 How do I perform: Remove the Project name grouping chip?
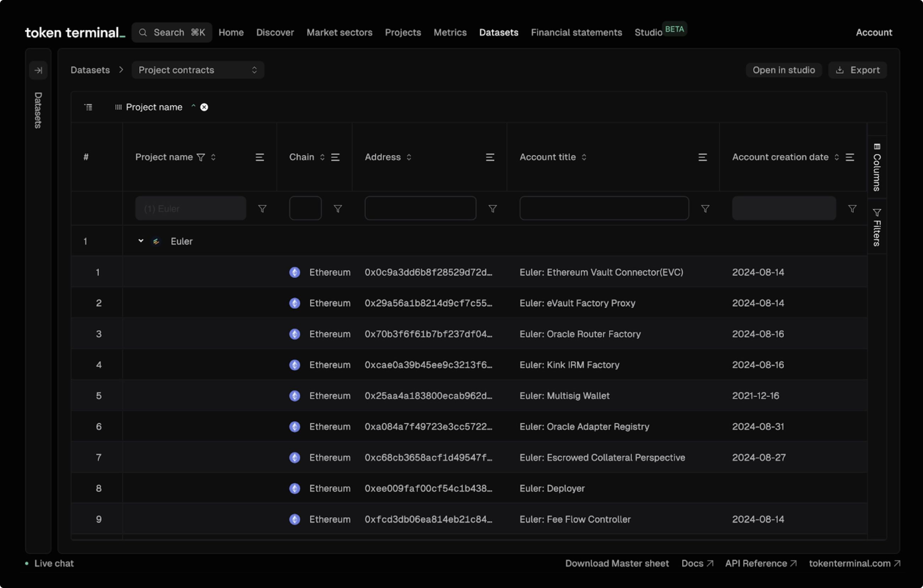click(204, 107)
